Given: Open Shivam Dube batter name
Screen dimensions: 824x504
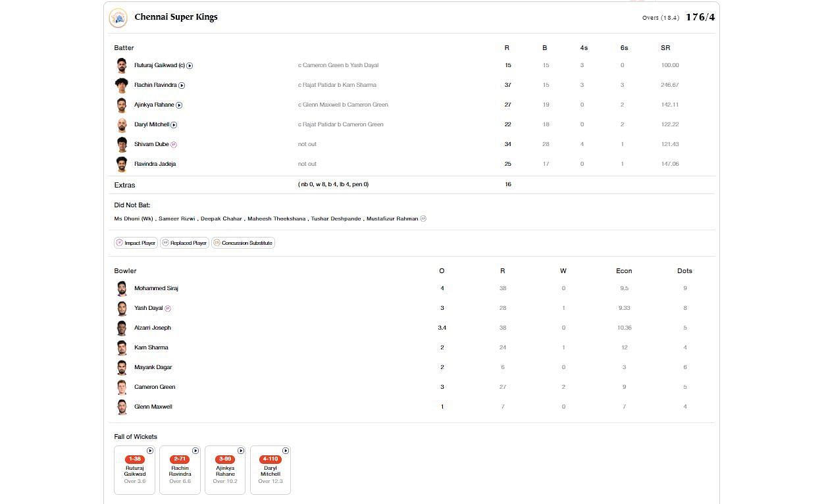Looking at the screenshot, I should point(151,145).
